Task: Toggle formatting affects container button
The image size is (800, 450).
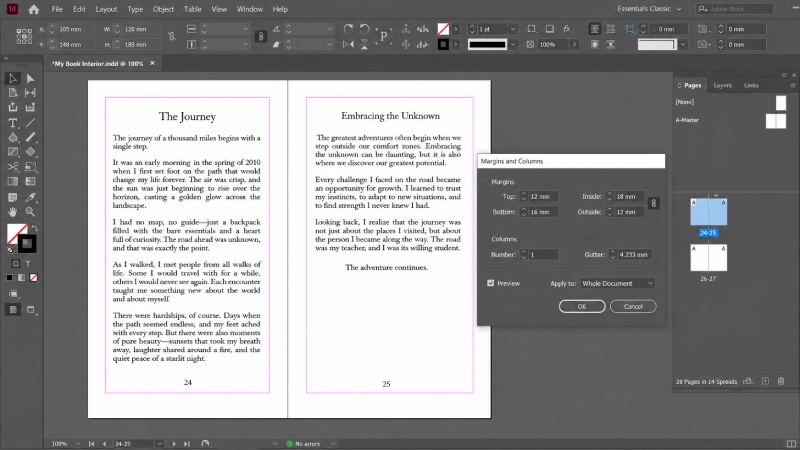Action: click(16, 264)
